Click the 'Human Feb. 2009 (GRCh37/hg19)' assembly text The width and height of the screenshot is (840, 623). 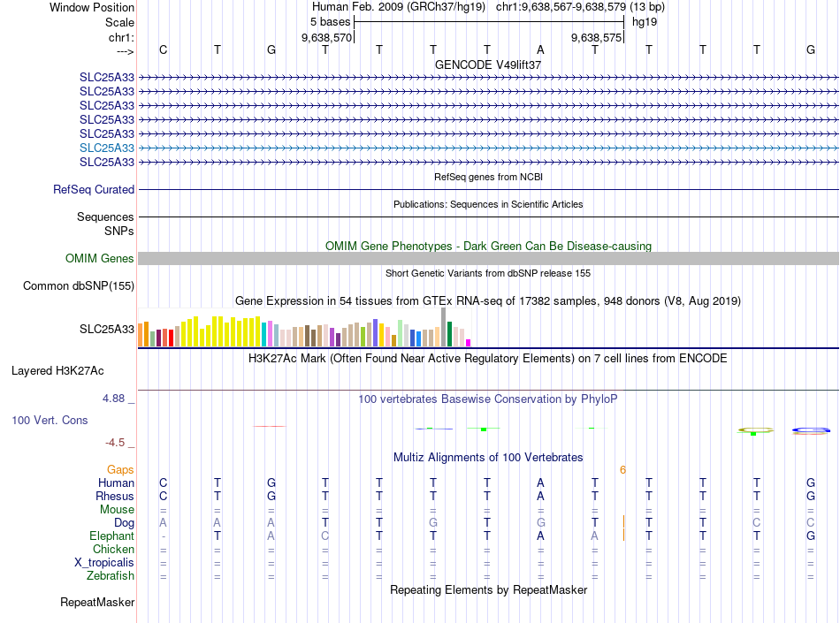pyautogui.click(x=399, y=7)
